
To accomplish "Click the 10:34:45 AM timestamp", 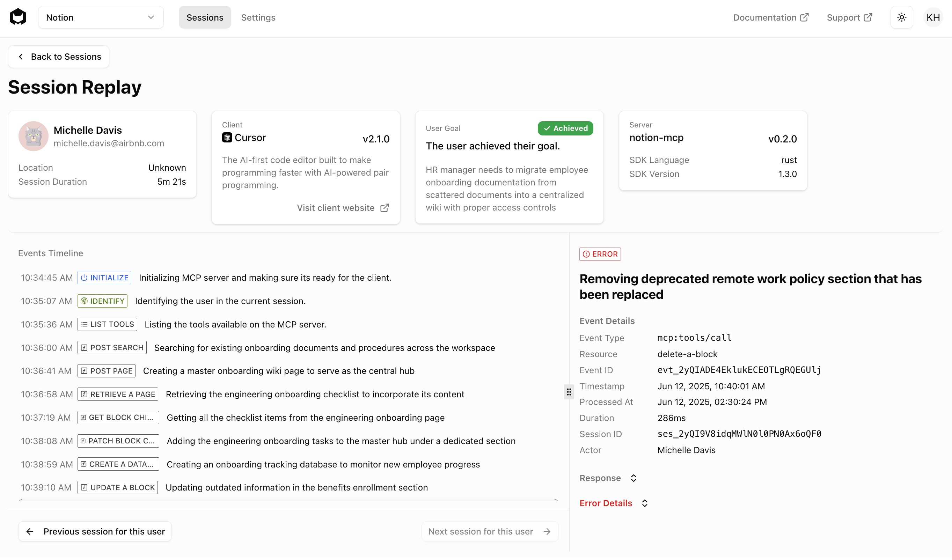I will click(47, 278).
